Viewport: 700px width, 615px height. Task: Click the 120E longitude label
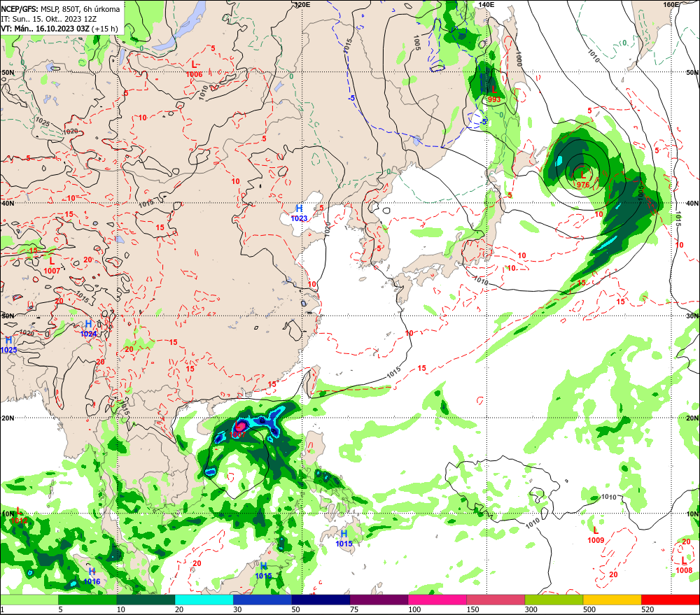coord(302,4)
